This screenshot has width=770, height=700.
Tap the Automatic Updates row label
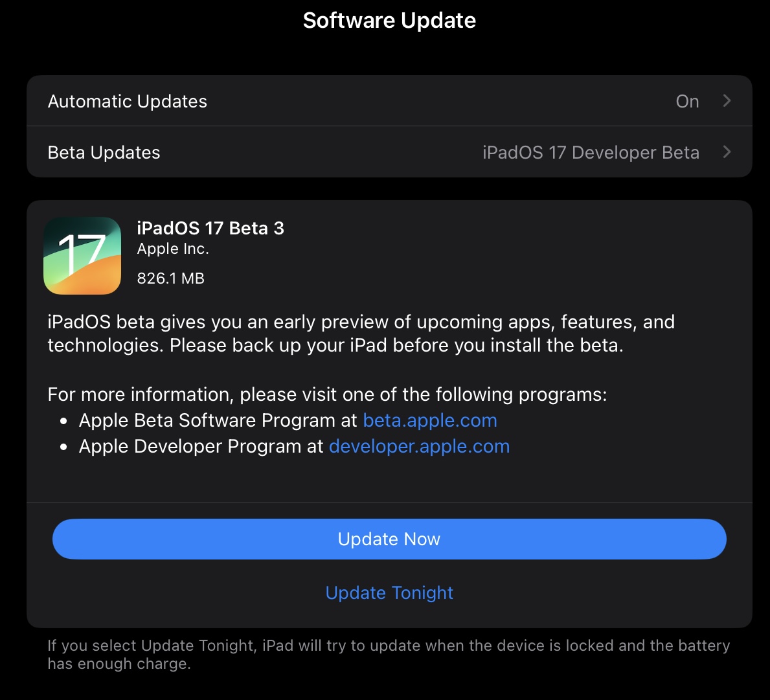128,102
